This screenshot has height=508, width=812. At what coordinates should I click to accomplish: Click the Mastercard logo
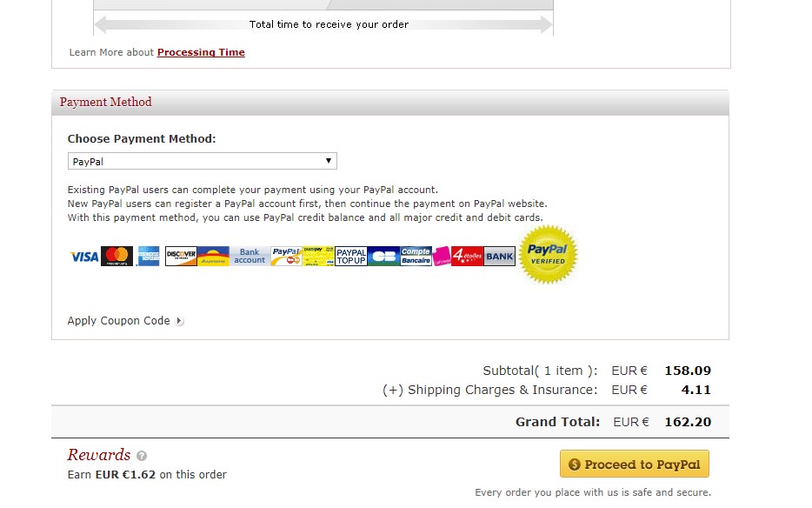pyautogui.click(x=117, y=256)
